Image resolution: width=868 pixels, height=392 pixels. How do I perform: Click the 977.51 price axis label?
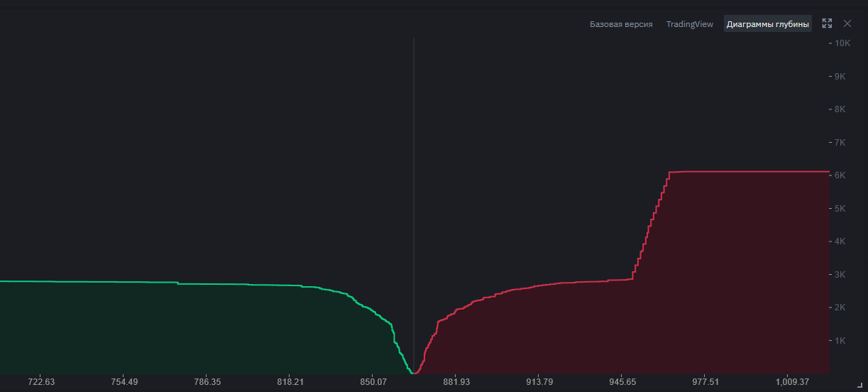pyautogui.click(x=705, y=382)
